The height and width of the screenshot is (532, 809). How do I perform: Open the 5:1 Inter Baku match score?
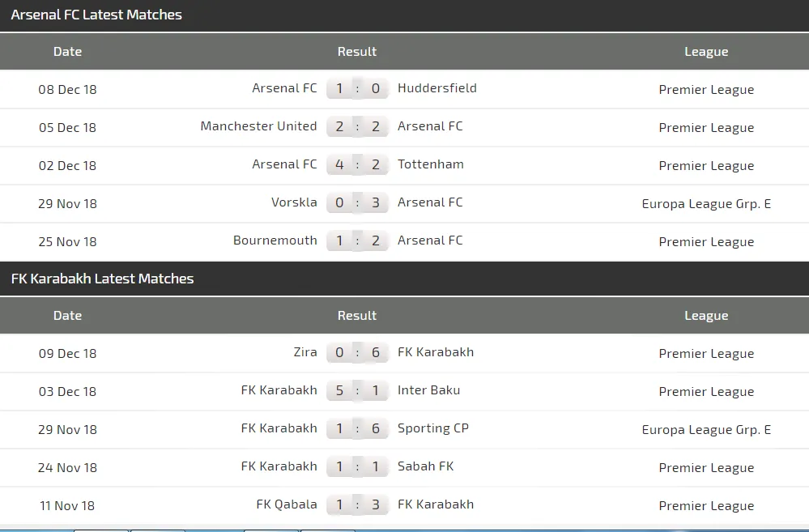point(357,390)
